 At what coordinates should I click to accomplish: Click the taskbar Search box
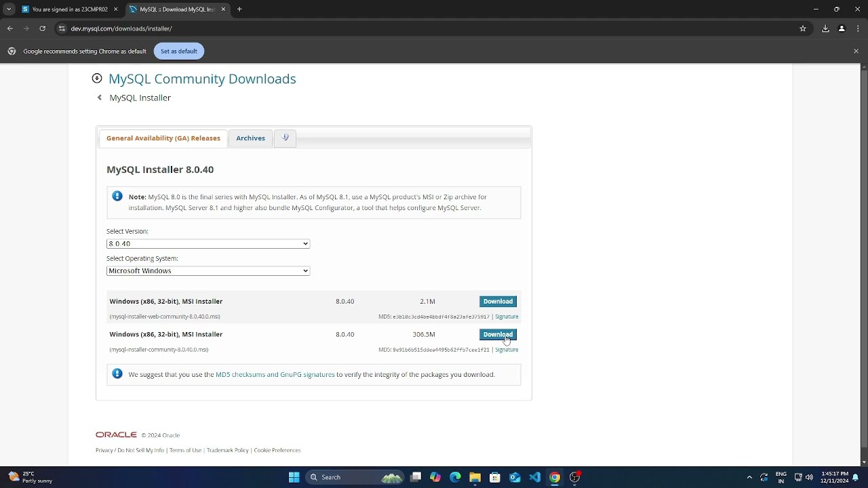(355, 477)
